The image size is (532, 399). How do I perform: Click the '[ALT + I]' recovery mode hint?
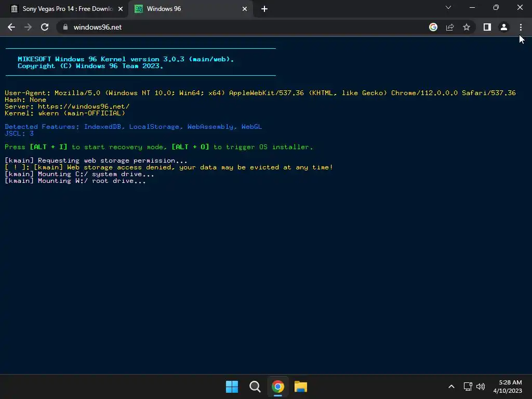click(x=48, y=147)
